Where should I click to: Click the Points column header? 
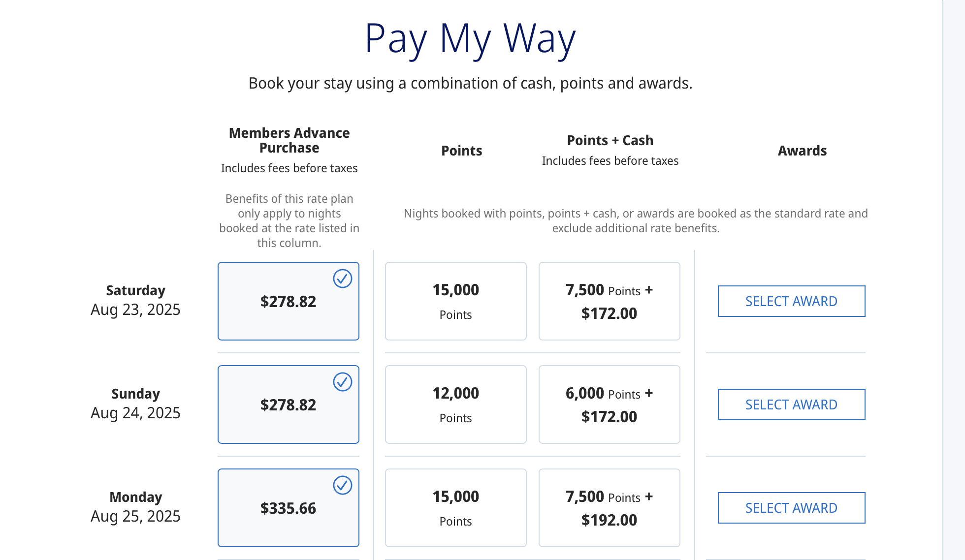tap(461, 151)
